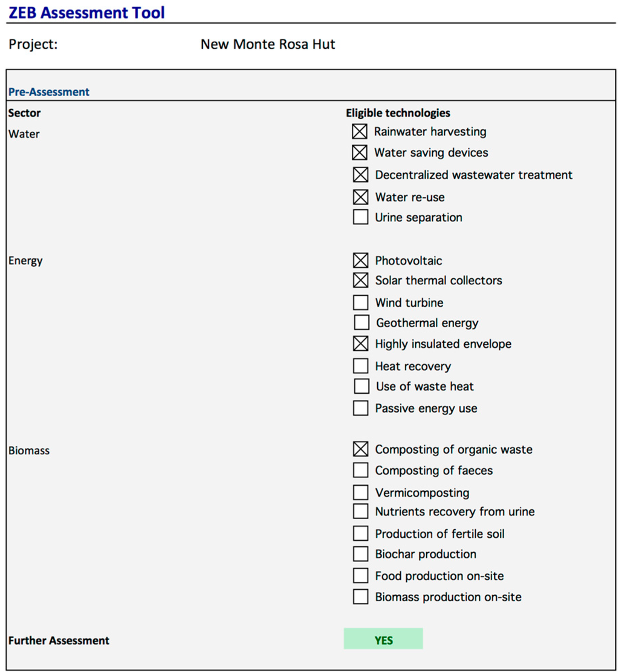Check Composting of faeces checkbox
Viewport: 619px width, 672px height.
point(360,470)
